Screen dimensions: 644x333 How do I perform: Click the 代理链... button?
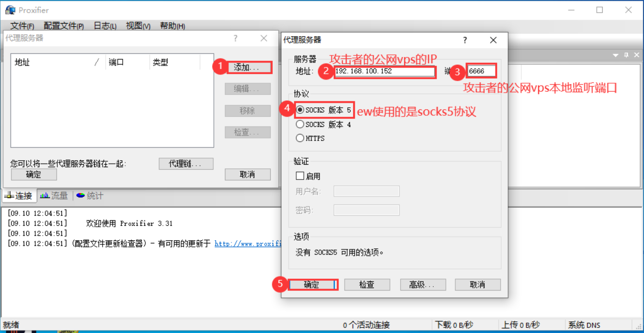[186, 164]
